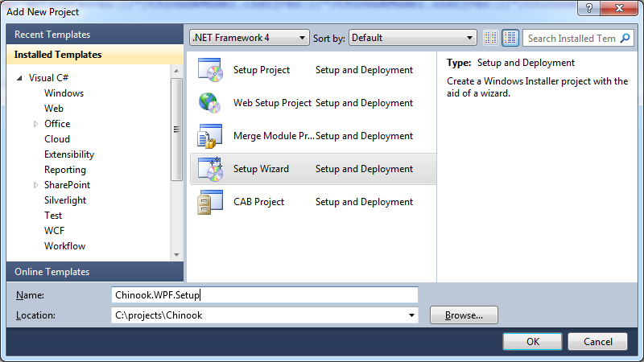Click the Browse... button
This screenshot has height=362, width=644.
pyautogui.click(x=464, y=315)
